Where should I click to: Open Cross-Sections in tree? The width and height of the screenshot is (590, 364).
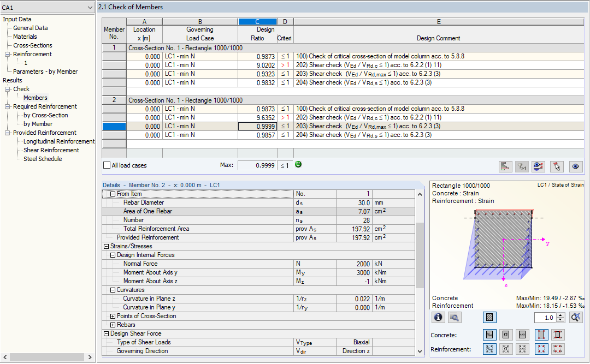pyautogui.click(x=33, y=45)
